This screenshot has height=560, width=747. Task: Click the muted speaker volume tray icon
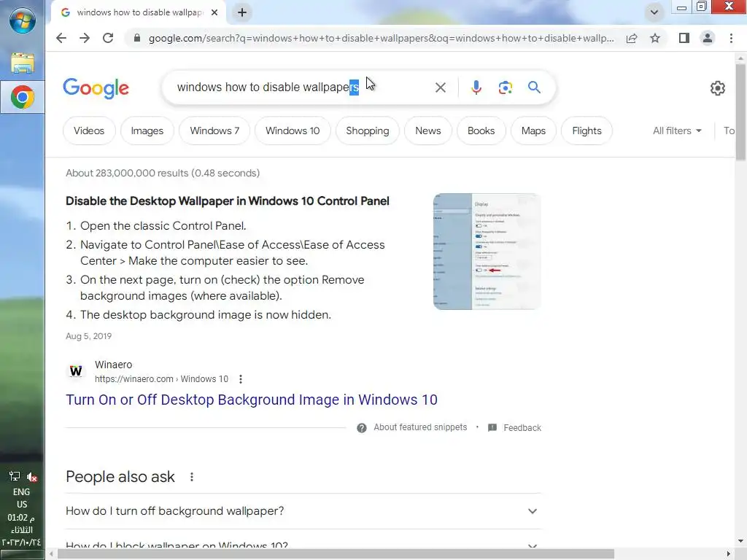tap(32, 477)
